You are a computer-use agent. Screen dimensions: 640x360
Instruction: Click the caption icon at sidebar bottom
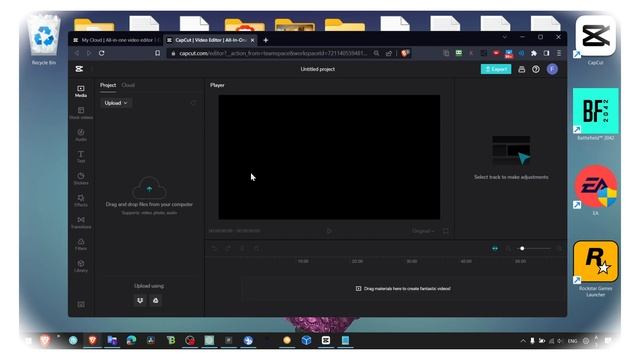coord(81,304)
